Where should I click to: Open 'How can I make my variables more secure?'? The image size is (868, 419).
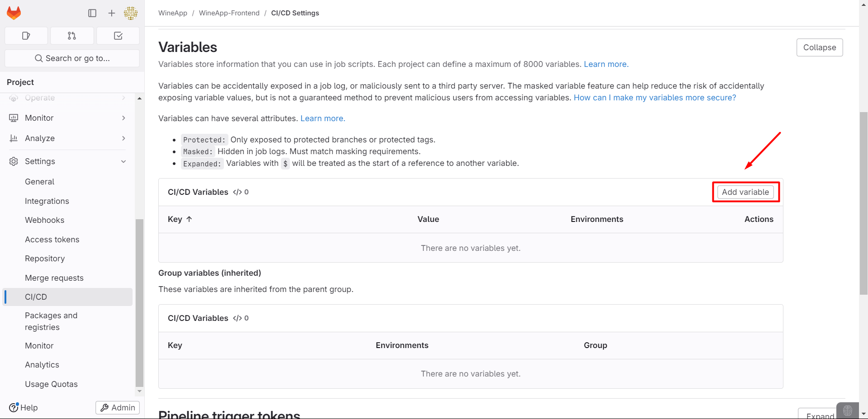(x=655, y=98)
